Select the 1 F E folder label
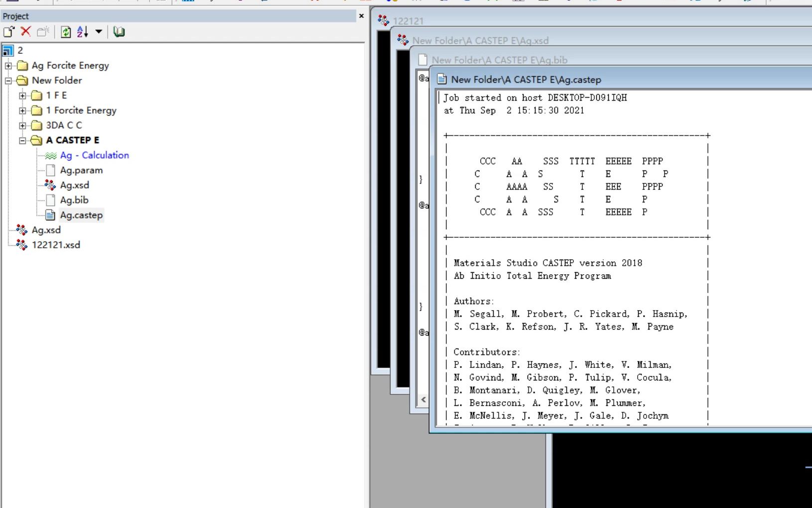Screen dimensions: 812x508 tap(56, 95)
